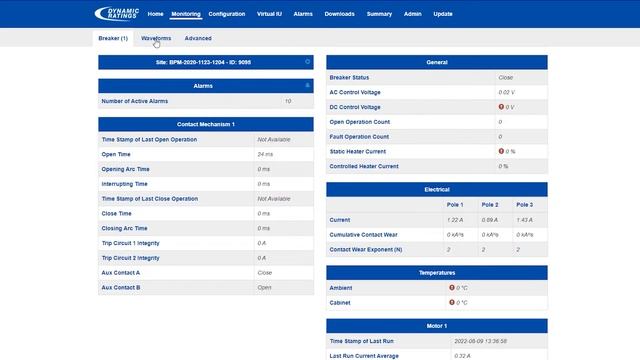
Task: Open the Monitoring menu
Action: click(186, 14)
